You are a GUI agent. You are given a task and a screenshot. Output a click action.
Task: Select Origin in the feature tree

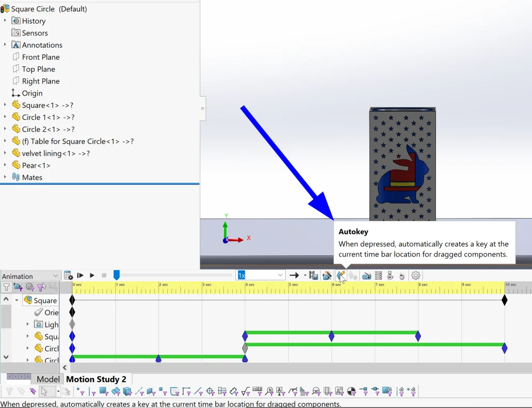(27, 93)
